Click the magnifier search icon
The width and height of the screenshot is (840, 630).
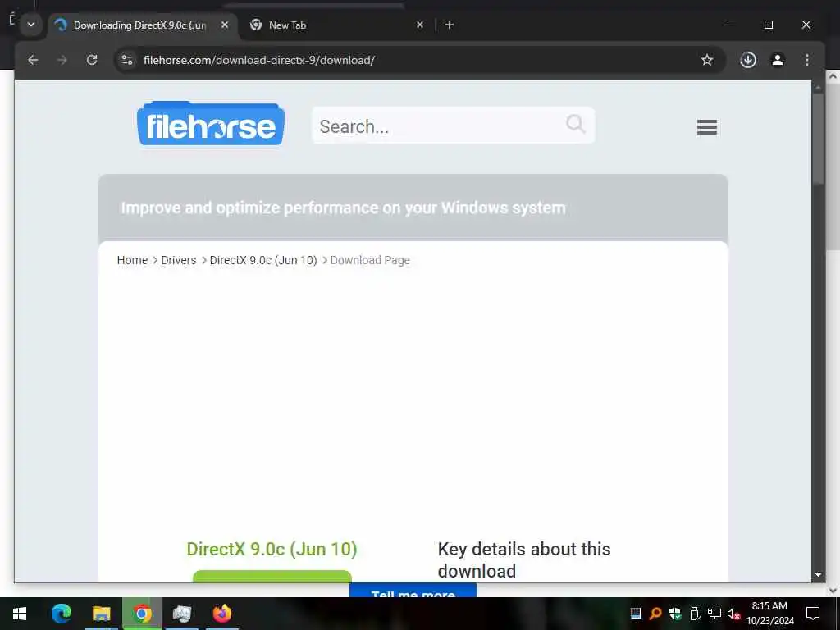tap(575, 124)
